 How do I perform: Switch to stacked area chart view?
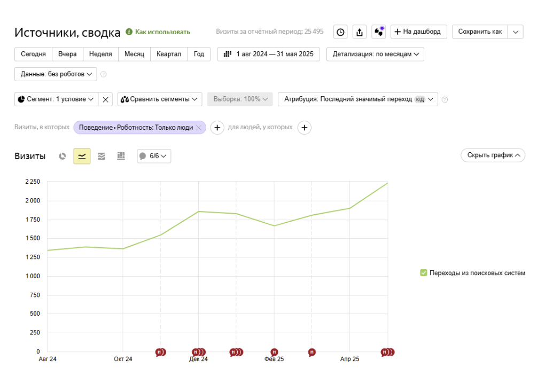102,156
